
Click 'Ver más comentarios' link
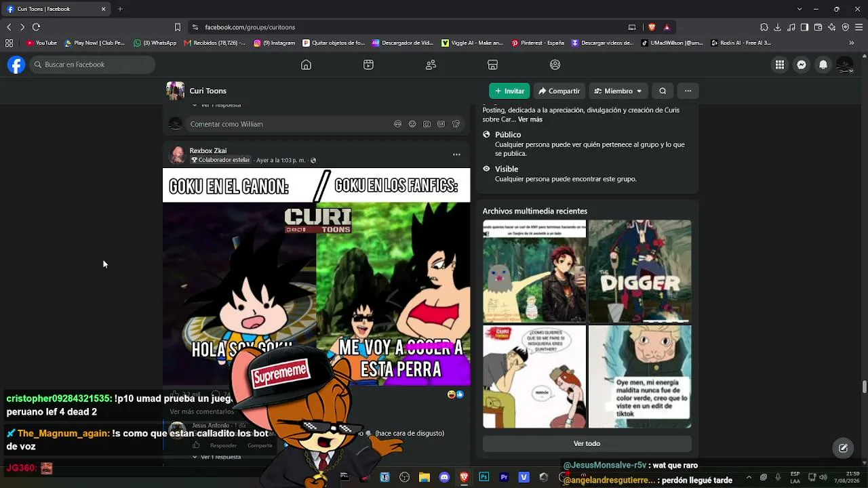202,411
